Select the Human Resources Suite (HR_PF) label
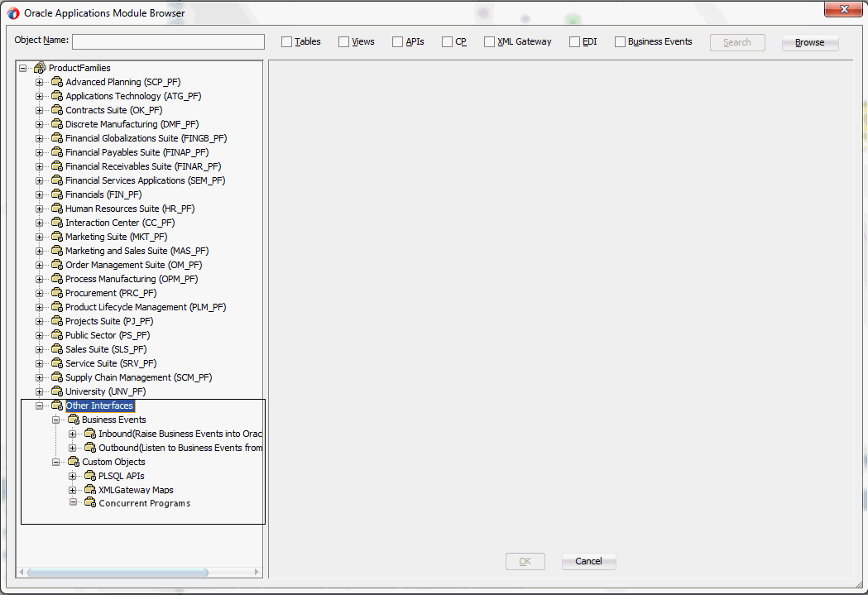The image size is (868, 595). (130, 209)
